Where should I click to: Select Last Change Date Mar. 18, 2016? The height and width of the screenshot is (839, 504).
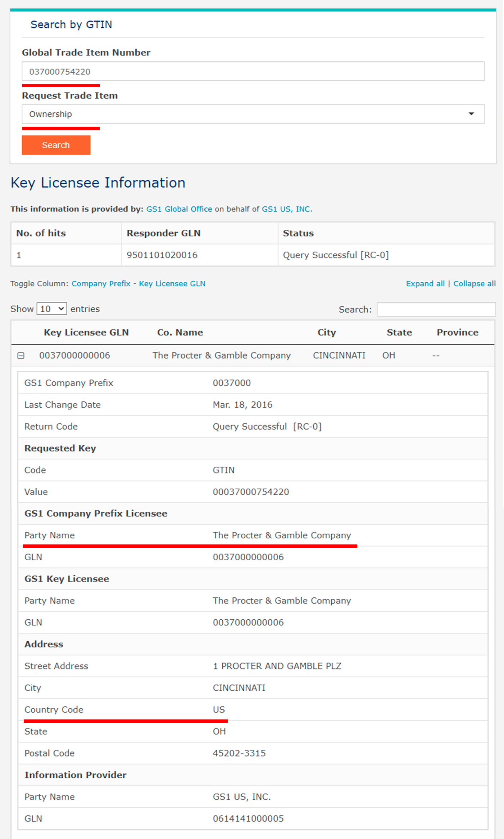[242, 405]
